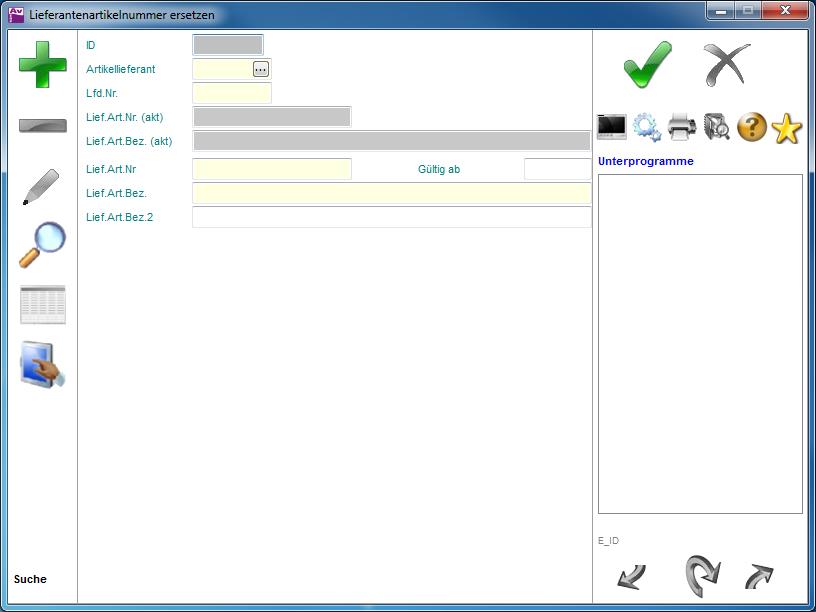816x612 pixels.
Task: Confirm with the green checkmark icon
Action: [x=647, y=66]
